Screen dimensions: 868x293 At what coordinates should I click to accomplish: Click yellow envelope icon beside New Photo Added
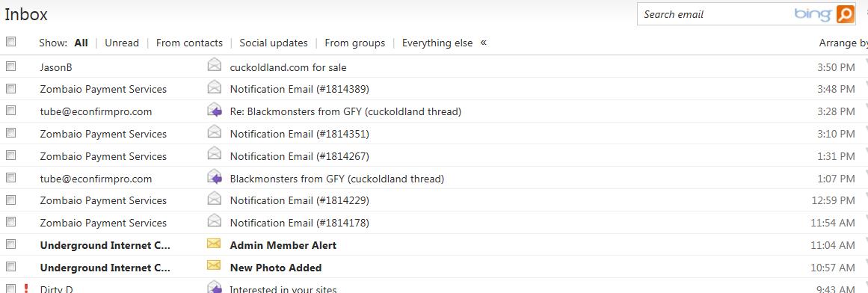tap(214, 266)
